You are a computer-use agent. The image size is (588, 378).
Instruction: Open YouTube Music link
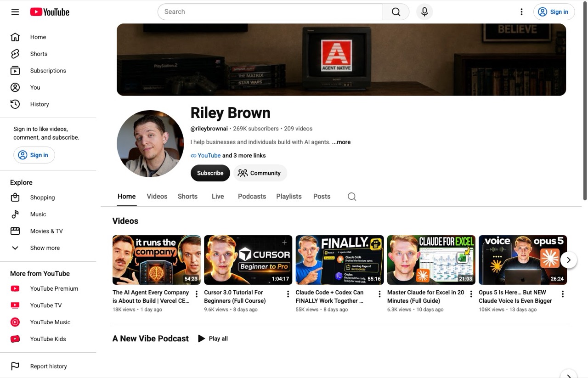pos(48,322)
